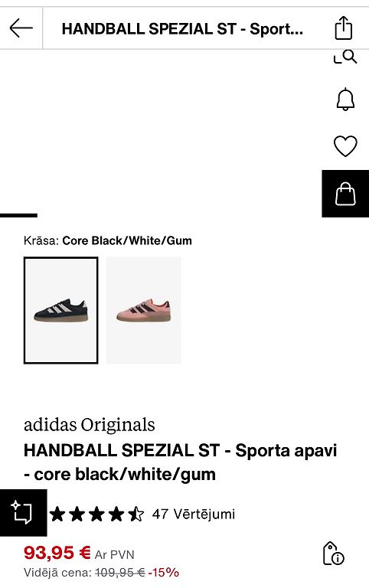This screenshot has height=588, width=369.
Task: Tap the star rating row
Action: [96, 514]
